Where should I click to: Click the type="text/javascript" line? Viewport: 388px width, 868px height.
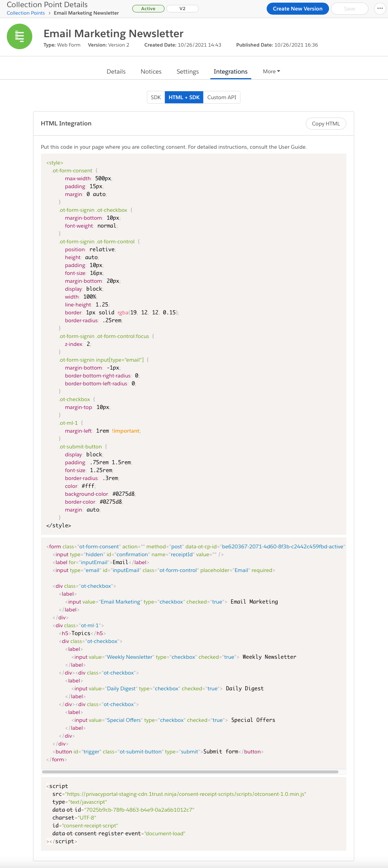pos(80,802)
